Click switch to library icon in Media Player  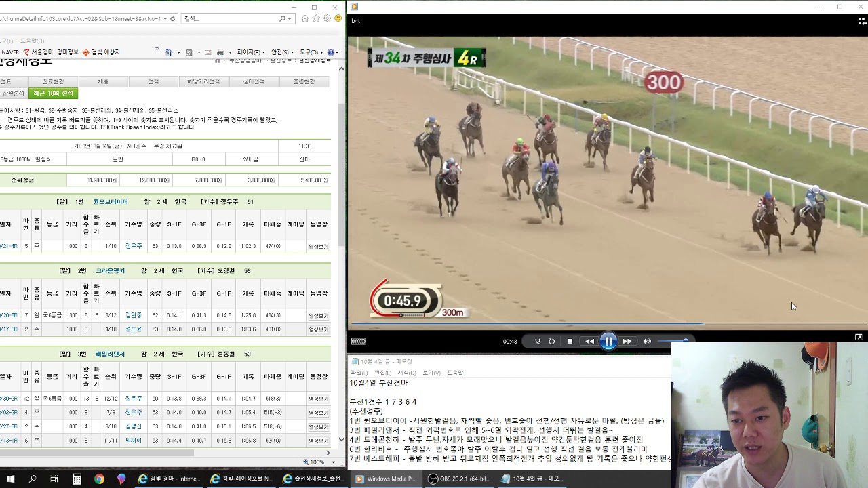click(863, 21)
